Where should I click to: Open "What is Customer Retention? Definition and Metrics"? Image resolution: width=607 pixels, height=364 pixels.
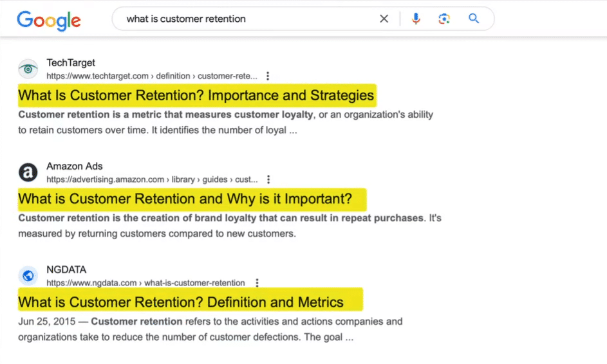tap(181, 302)
